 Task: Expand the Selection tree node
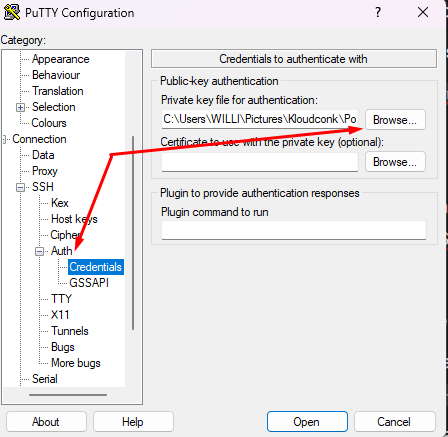[x=21, y=107]
